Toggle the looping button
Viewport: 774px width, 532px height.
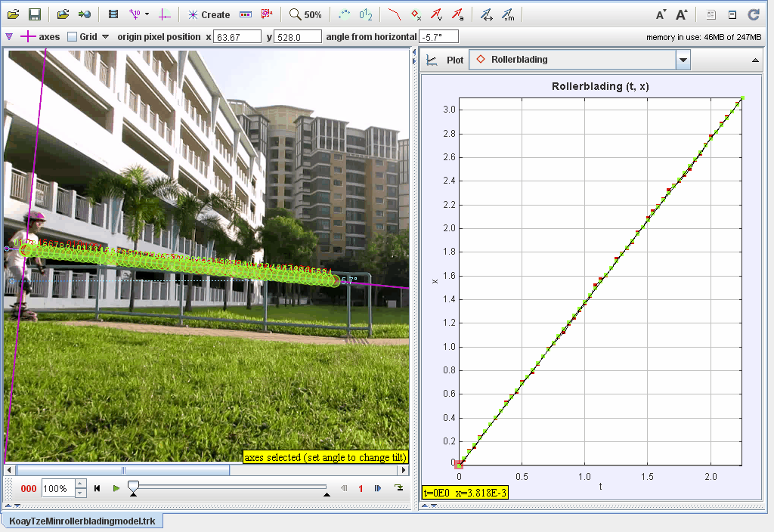399,488
